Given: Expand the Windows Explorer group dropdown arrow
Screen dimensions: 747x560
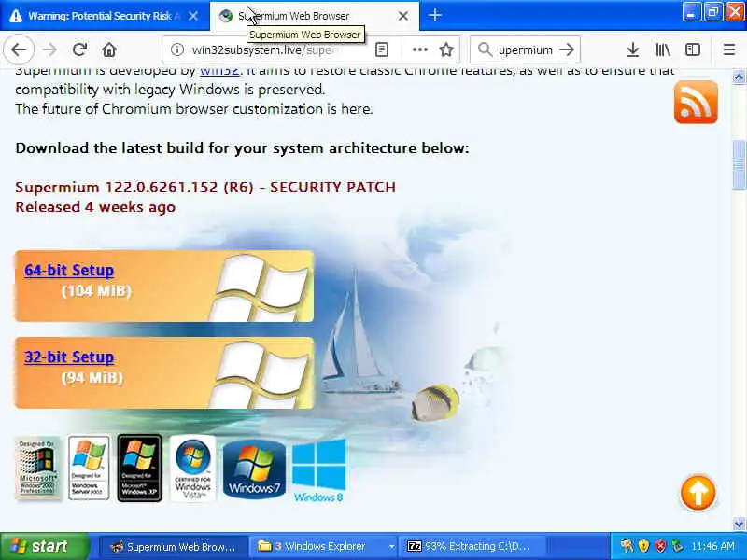Looking at the screenshot, I should [x=391, y=546].
